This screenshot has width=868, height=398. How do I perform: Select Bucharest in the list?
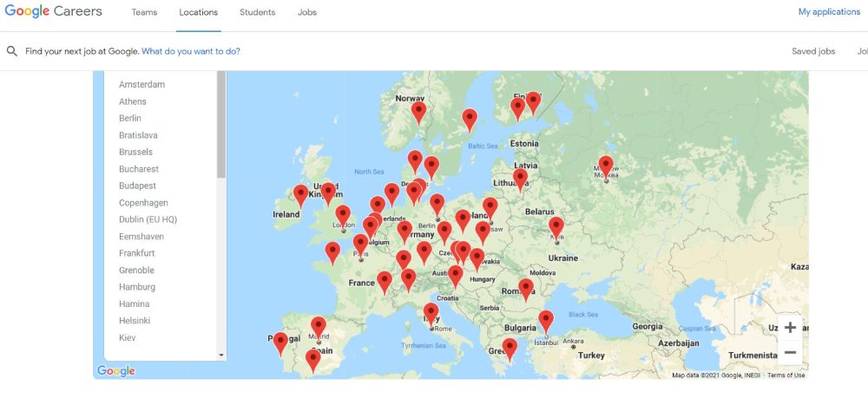click(139, 169)
